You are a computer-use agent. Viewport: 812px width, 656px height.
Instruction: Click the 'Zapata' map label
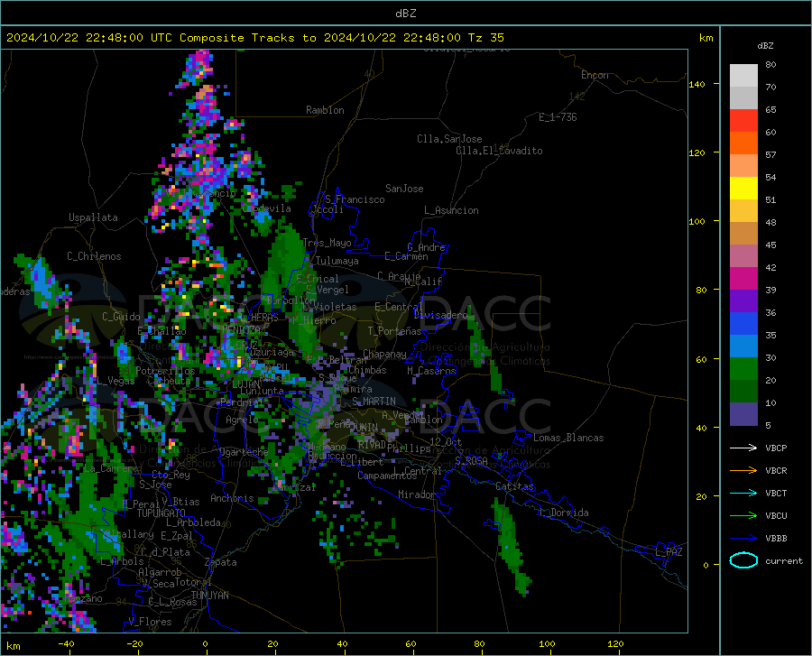[221, 562]
